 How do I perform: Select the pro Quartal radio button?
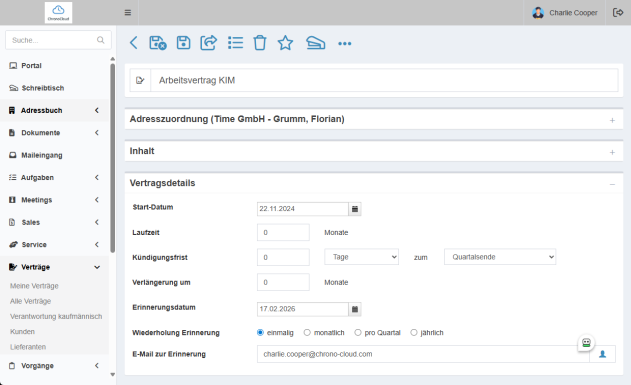tap(358, 333)
